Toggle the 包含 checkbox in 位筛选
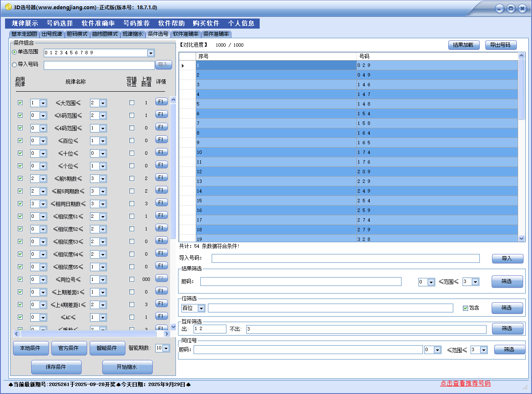Image resolution: width=532 pixels, height=394 pixels. click(465, 308)
